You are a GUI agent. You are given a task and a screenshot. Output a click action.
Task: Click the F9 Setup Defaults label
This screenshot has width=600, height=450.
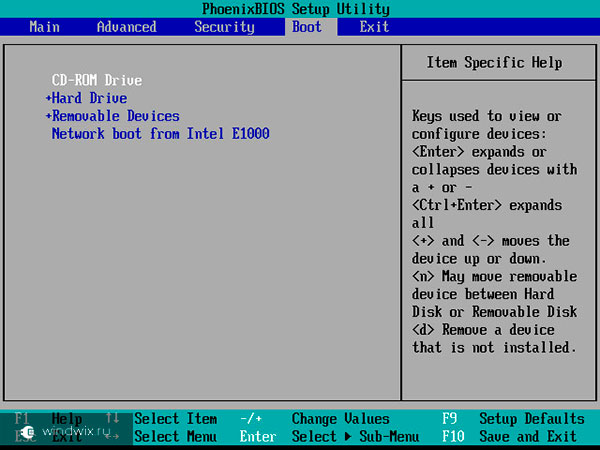(514, 418)
